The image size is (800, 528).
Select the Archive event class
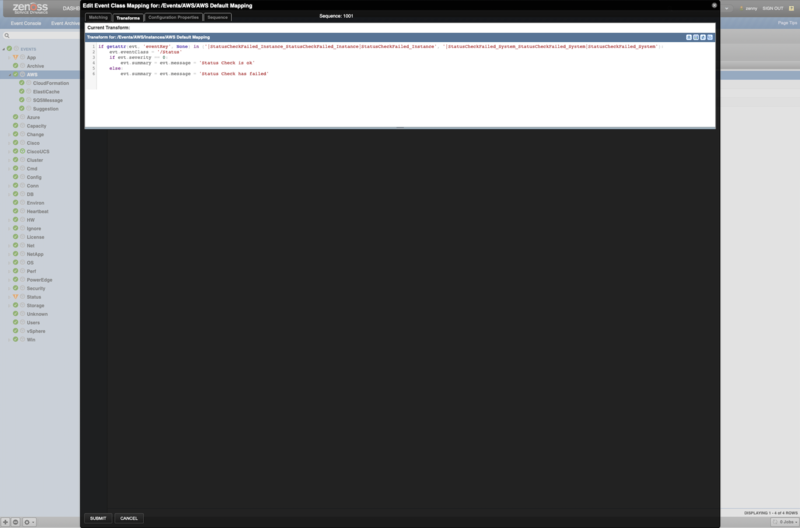coord(35,66)
